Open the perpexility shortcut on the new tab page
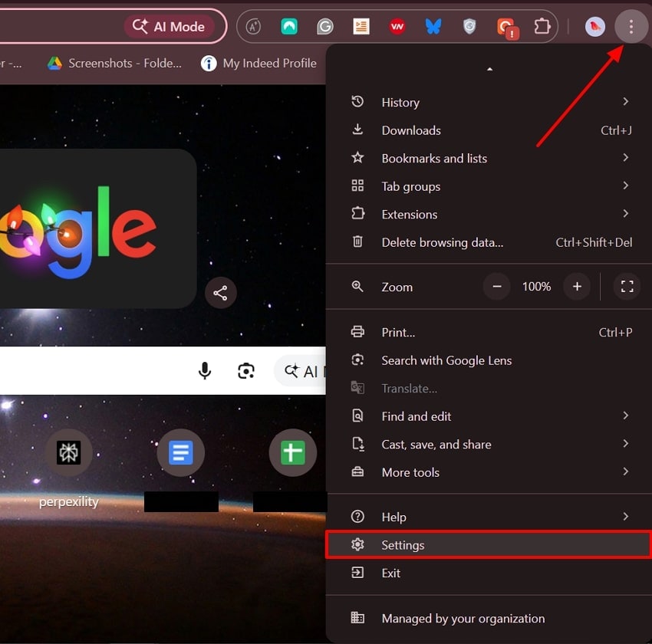The width and height of the screenshot is (652, 644). [x=68, y=452]
